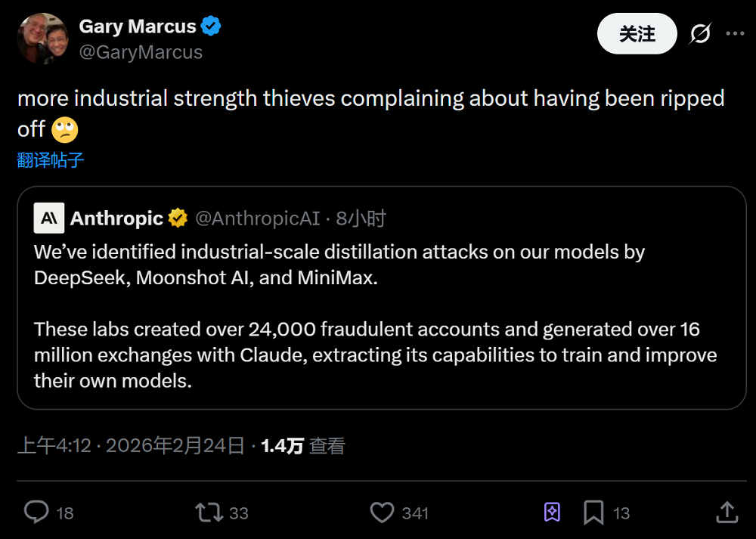Screen dimensions: 756x539
Task: Click the purple sparkle bookmark icon
Action: [x=553, y=513]
